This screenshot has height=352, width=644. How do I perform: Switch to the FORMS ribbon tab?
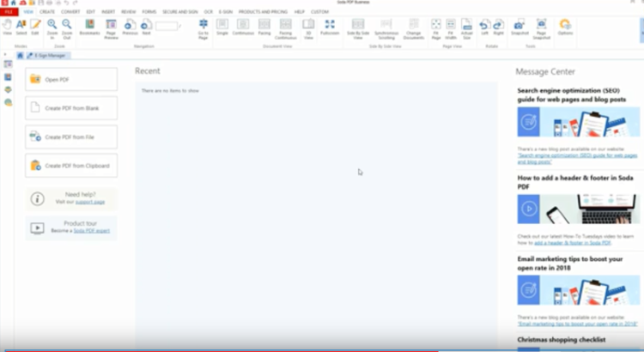click(149, 12)
